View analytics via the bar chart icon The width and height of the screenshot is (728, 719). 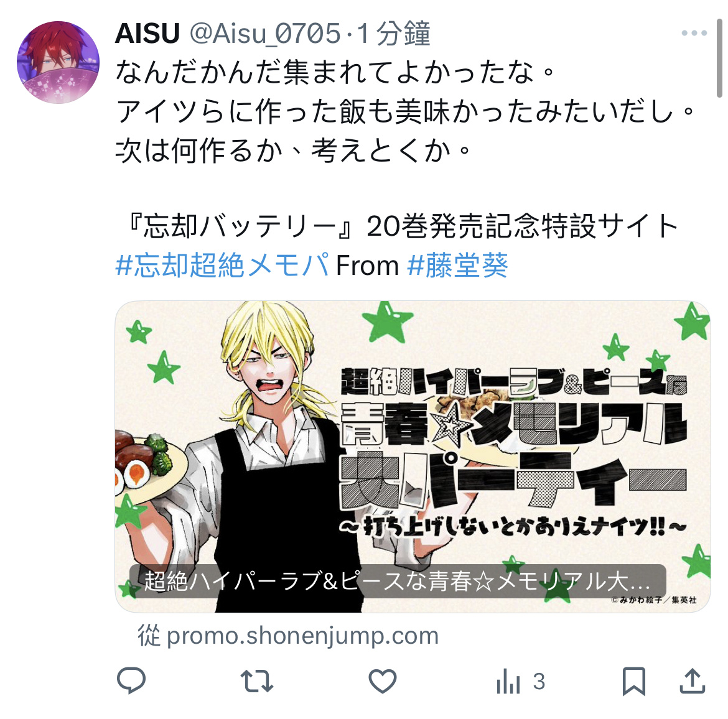[x=508, y=682]
